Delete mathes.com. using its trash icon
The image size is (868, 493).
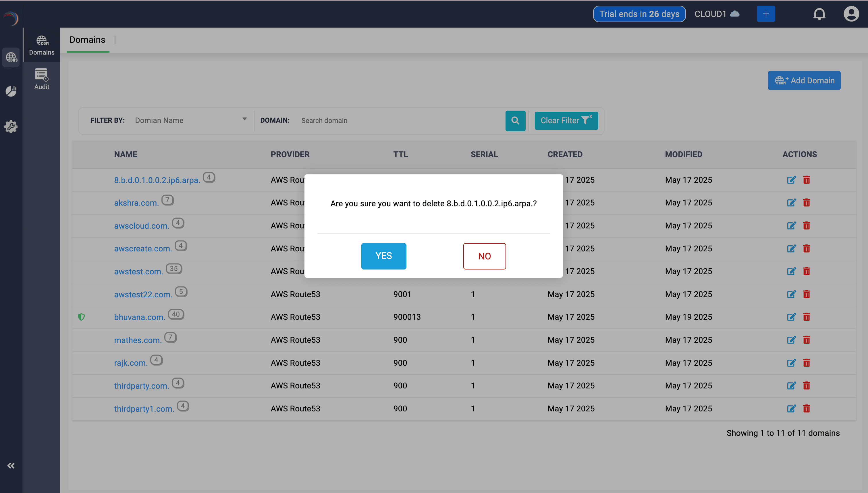click(x=807, y=340)
